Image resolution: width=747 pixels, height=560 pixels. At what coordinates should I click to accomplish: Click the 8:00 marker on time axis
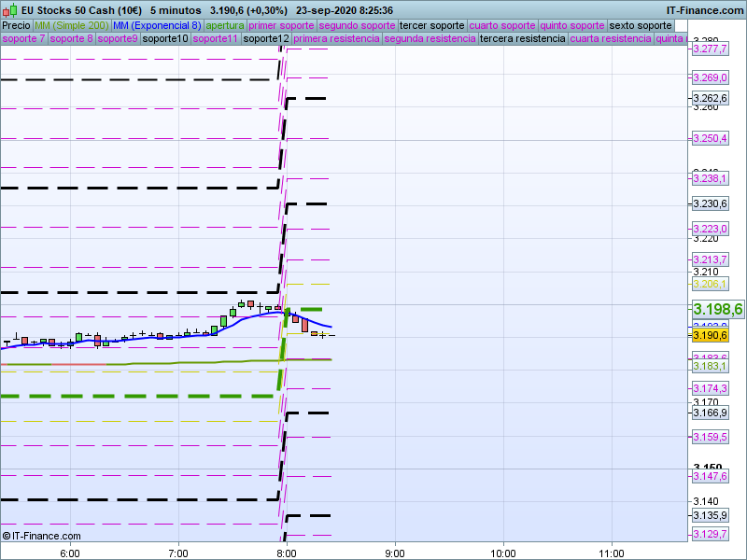click(287, 552)
